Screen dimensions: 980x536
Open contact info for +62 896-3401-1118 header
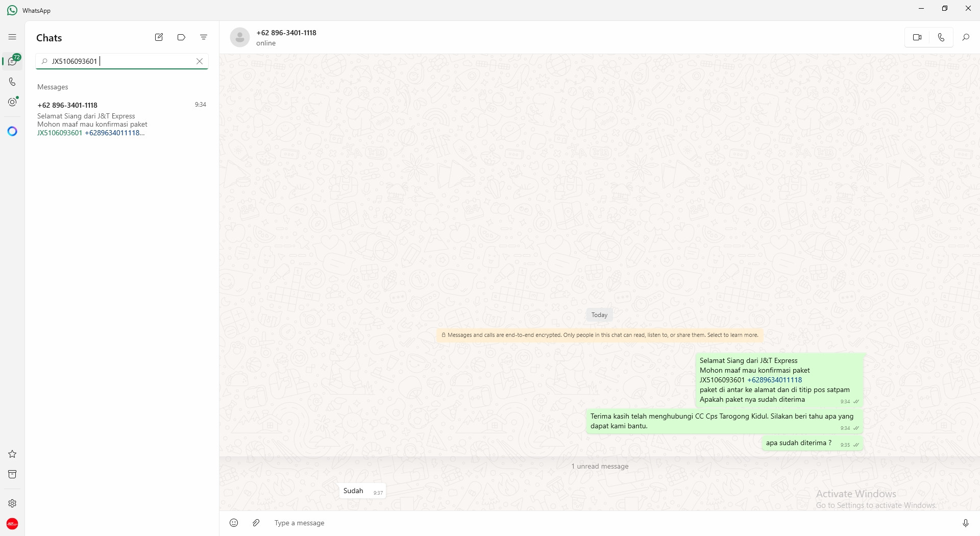[286, 33]
